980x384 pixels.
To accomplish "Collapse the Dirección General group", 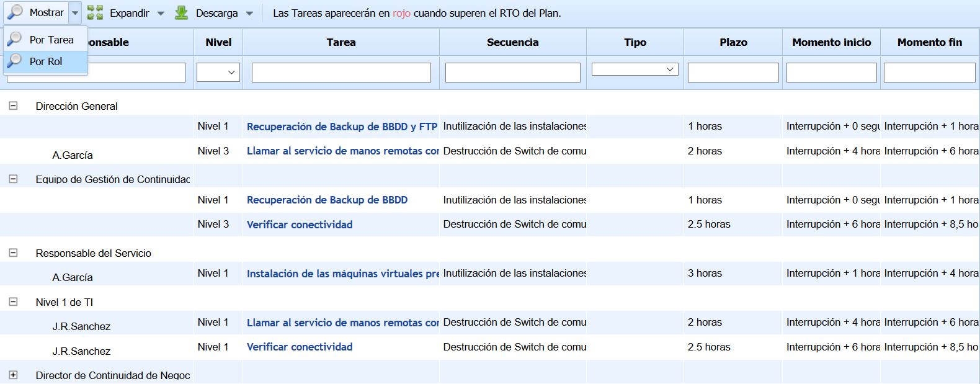I will point(13,106).
